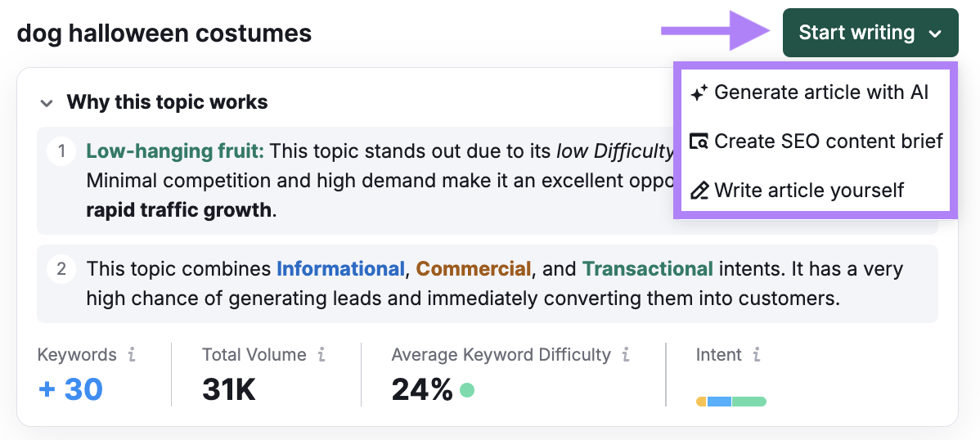Click the SEO content brief search icon
980x440 pixels.
(x=699, y=141)
